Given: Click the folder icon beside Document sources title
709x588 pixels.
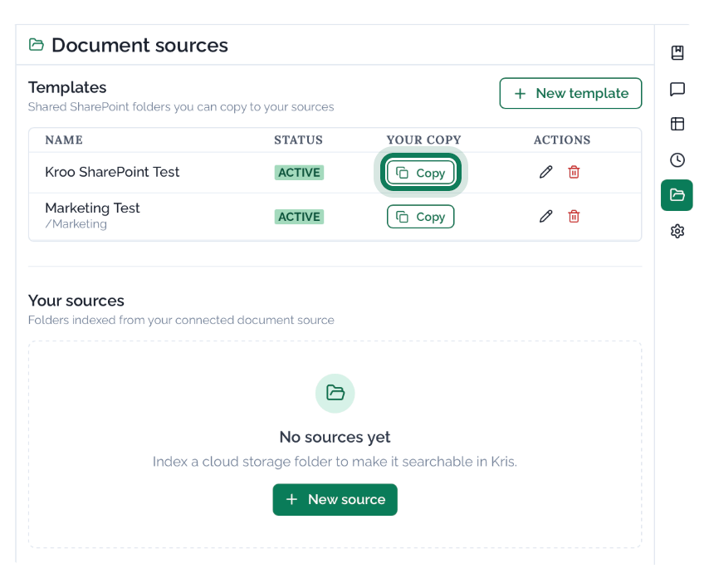Looking at the screenshot, I should point(37,45).
